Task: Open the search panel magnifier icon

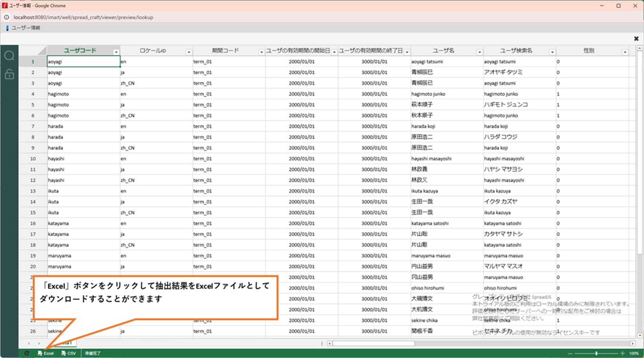Action: 9,56
